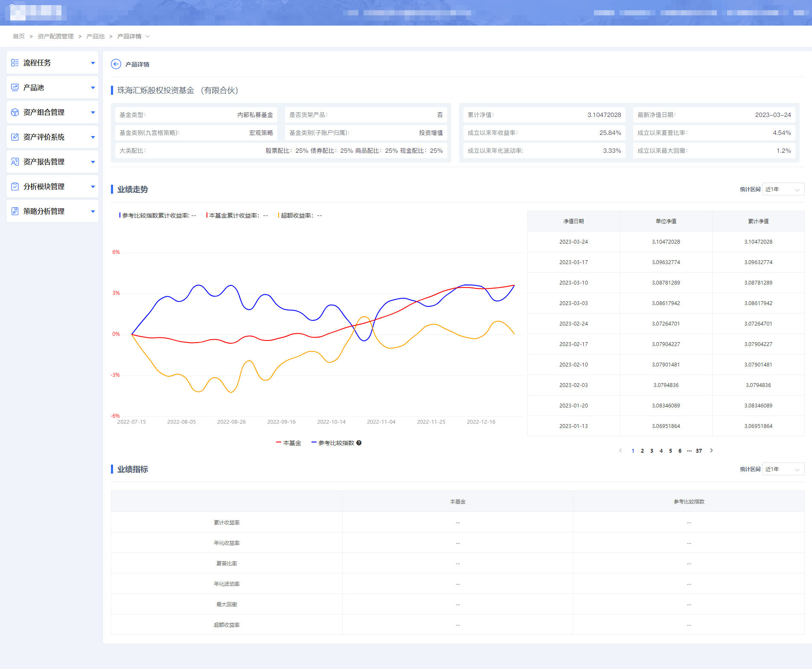812x669 pixels.
Task: Click the 成立以来年收益率 value 25.84%
Action: tap(610, 133)
